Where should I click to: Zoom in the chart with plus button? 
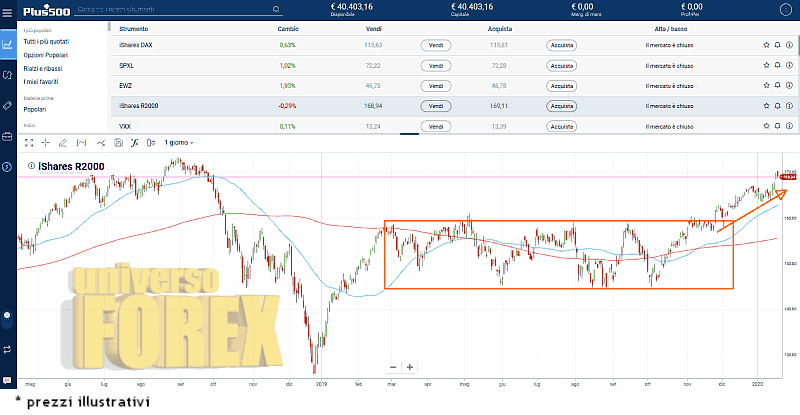[410, 367]
